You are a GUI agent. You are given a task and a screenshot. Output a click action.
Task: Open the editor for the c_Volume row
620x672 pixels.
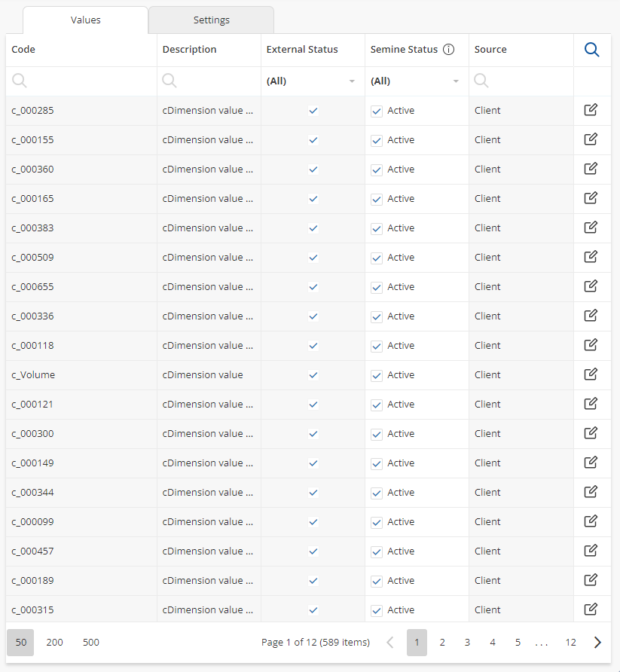591,374
